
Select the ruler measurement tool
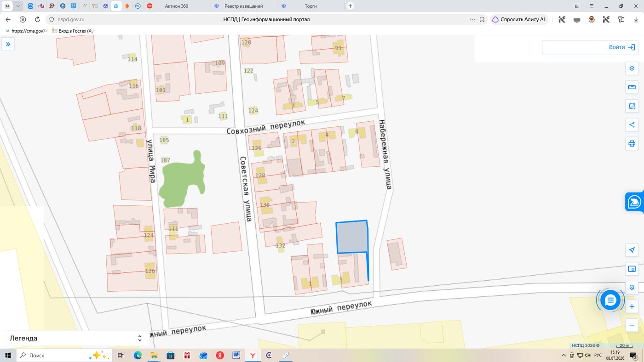tap(632, 87)
